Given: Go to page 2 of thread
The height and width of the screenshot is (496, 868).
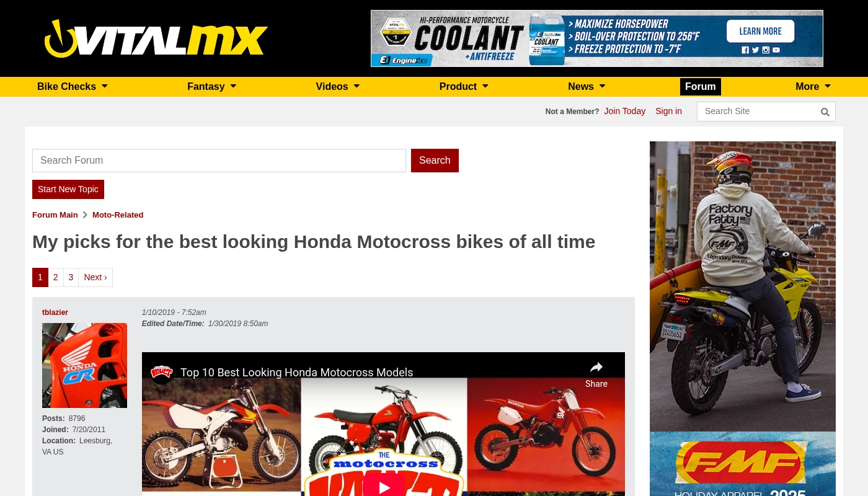Looking at the screenshot, I should pos(56,277).
